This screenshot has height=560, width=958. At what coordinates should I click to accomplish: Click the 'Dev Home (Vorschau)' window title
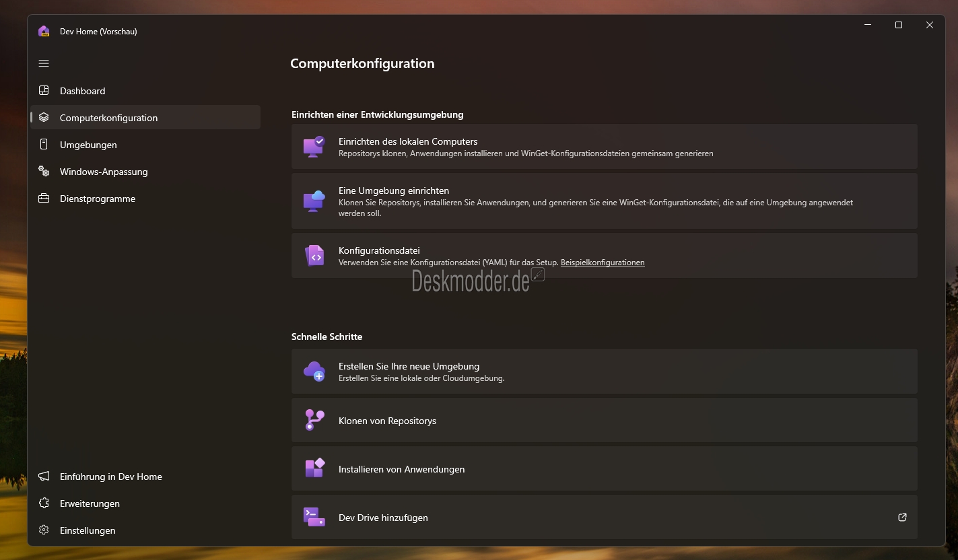click(98, 32)
